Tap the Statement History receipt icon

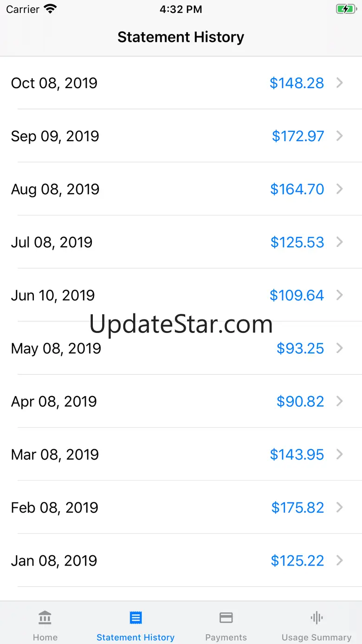136,618
